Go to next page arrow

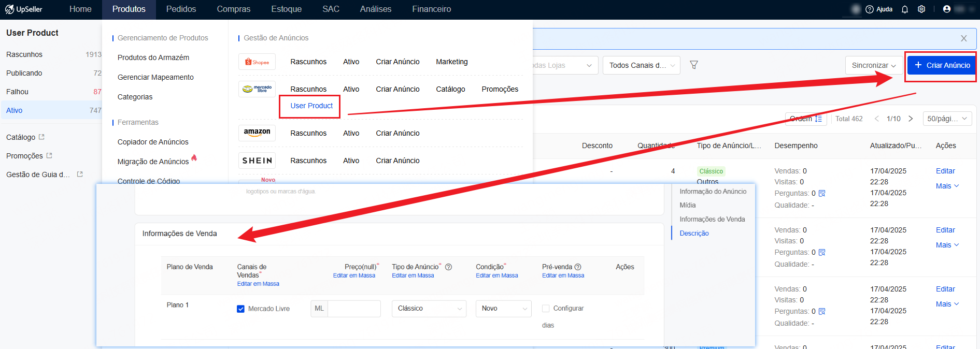(911, 119)
